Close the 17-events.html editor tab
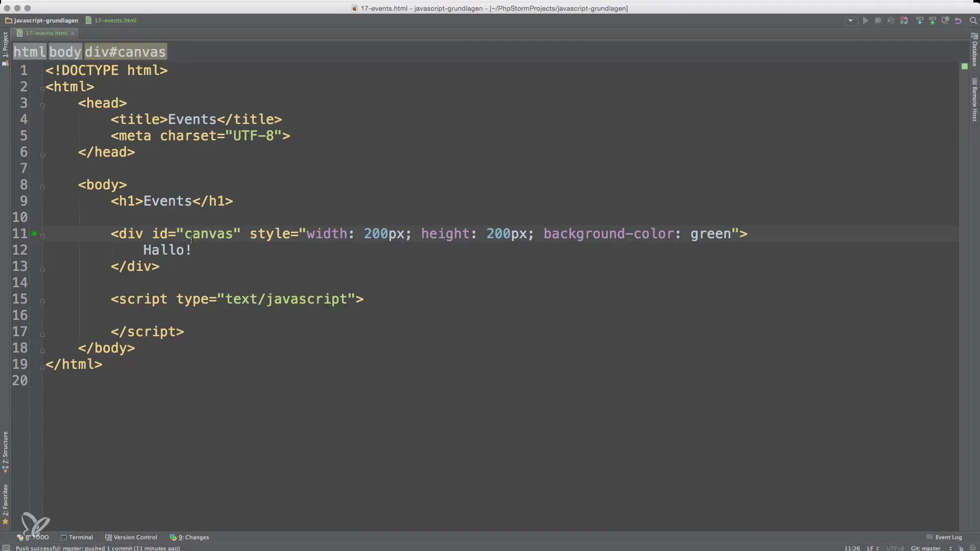This screenshot has width=980, height=551. coord(73,33)
